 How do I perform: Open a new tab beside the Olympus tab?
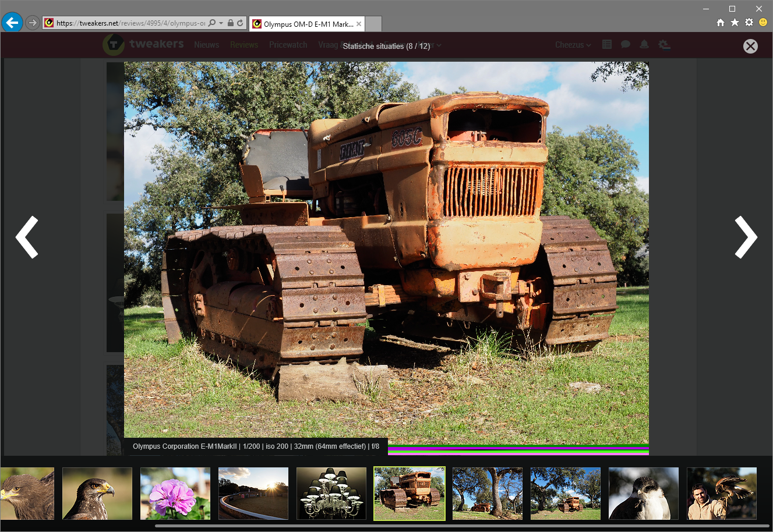[373, 24]
